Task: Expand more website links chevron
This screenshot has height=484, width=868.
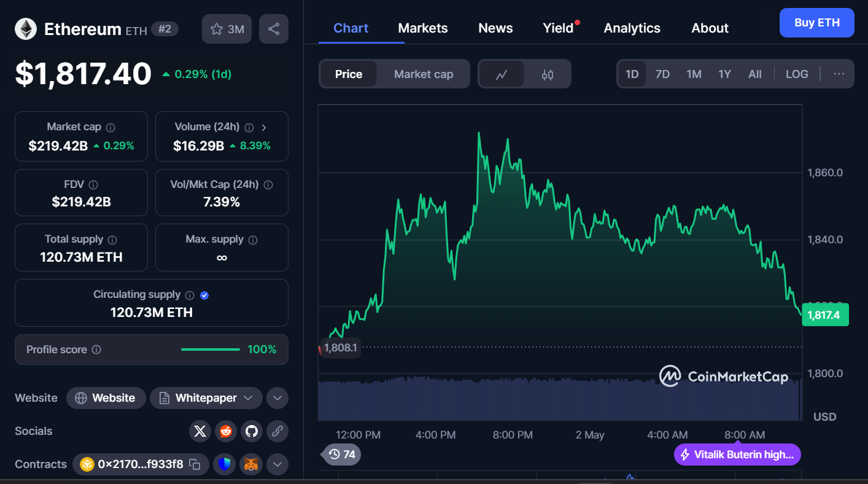Action: pyautogui.click(x=277, y=398)
